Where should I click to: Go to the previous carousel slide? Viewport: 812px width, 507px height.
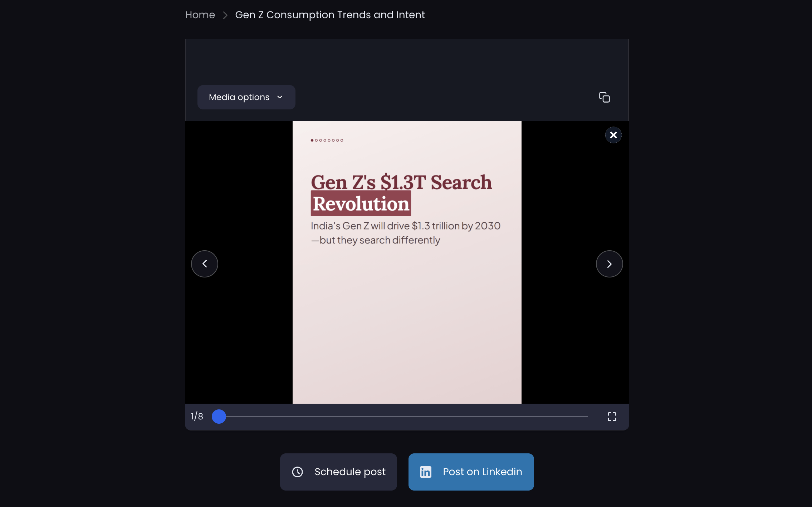[x=205, y=264]
